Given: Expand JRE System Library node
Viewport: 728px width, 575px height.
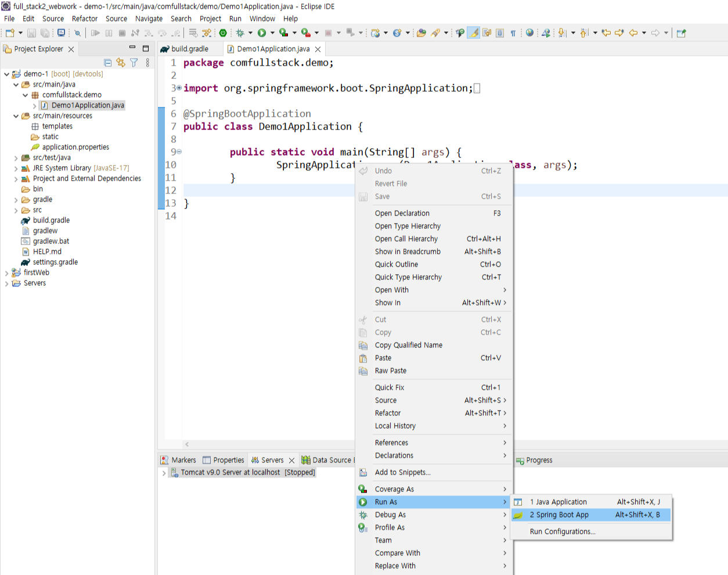Looking at the screenshot, I should 16,168.
